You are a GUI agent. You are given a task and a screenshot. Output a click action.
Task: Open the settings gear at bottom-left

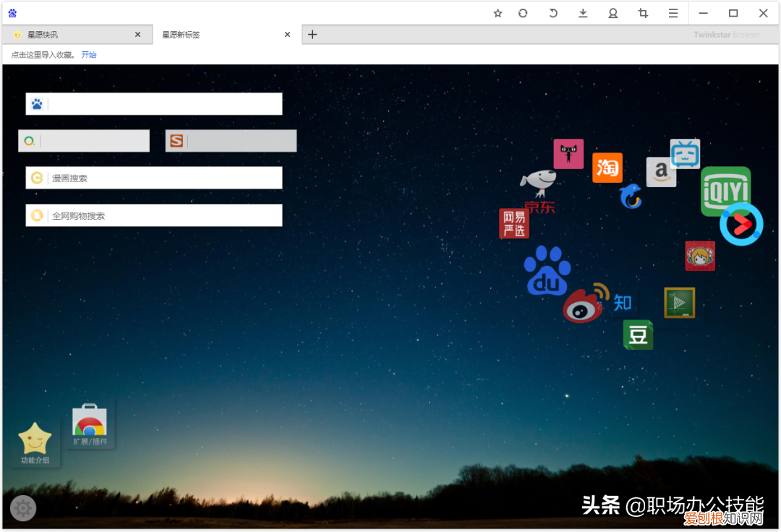tap(23, 508)
